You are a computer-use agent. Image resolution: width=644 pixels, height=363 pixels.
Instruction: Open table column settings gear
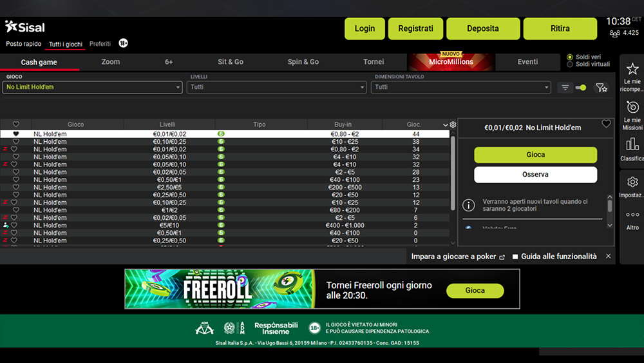tap(453, 124)
